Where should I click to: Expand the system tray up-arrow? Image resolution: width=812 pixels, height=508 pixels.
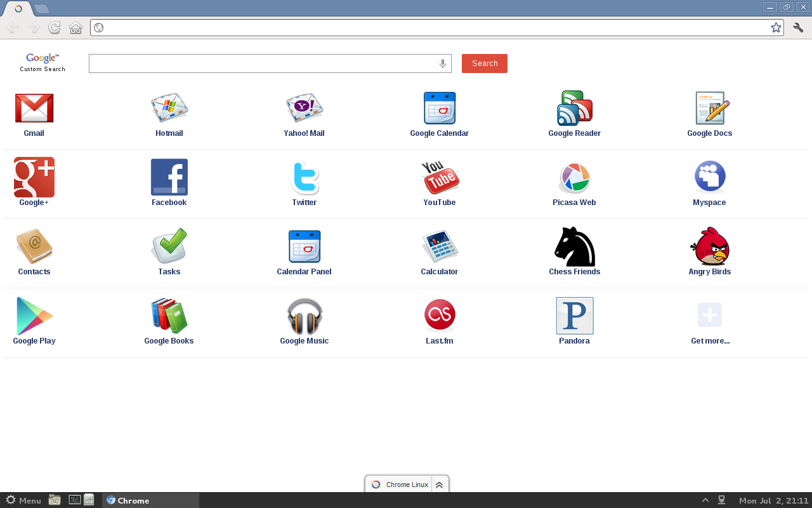coord(705,500)
